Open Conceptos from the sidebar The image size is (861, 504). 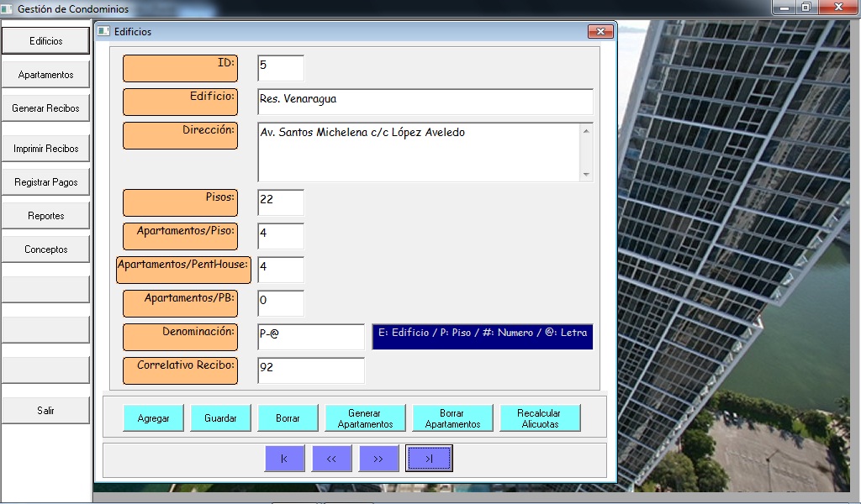click(x=45, y=249)
